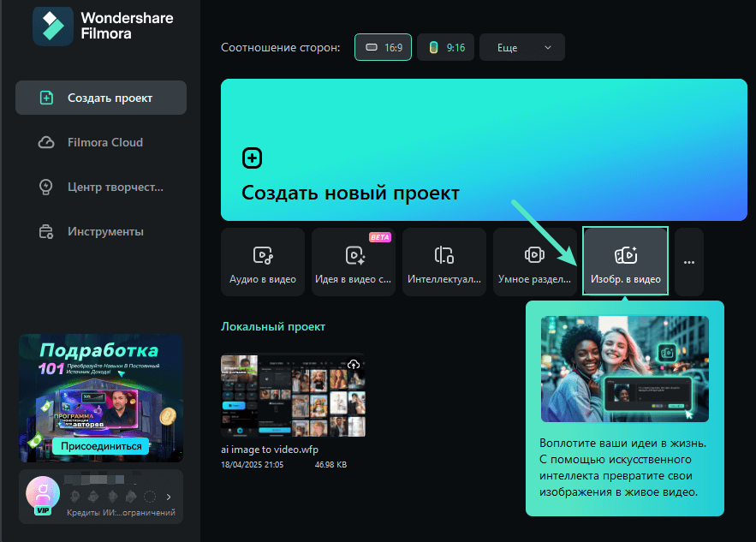Open the ai image to video.wfp thumbnail
Viewport: 756px width, 542px height.
point(293,396)
